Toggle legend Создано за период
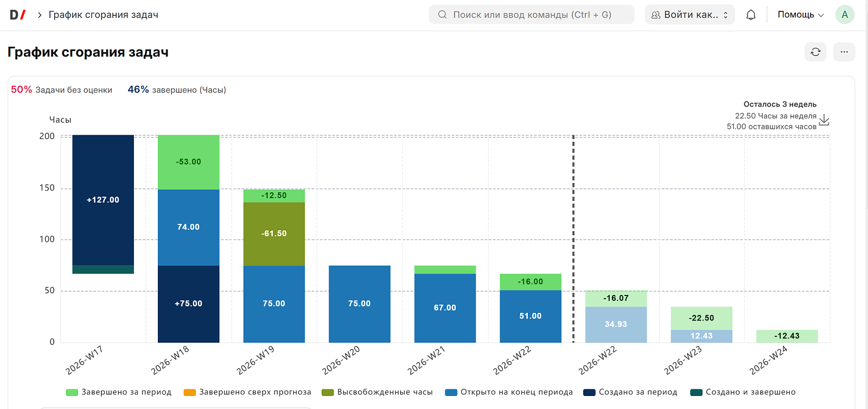Image resolution: width=868 pixels, height=409 pixels. pyautogui.click(x=630, y=392)
